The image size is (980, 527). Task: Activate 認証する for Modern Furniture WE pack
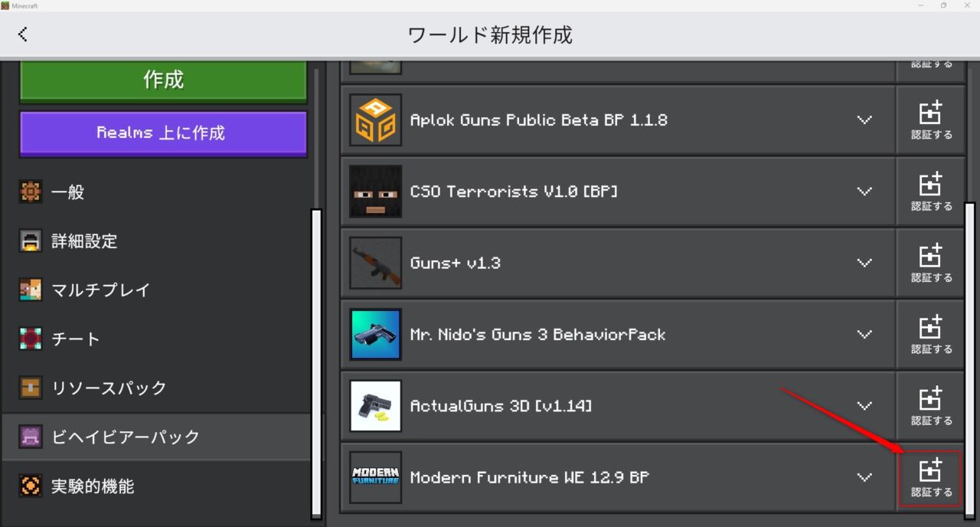[x=929, y=477]
